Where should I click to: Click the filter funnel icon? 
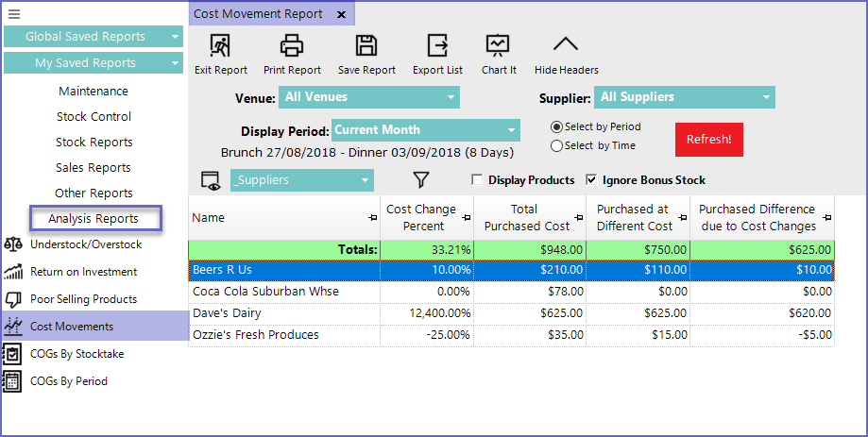421,179
